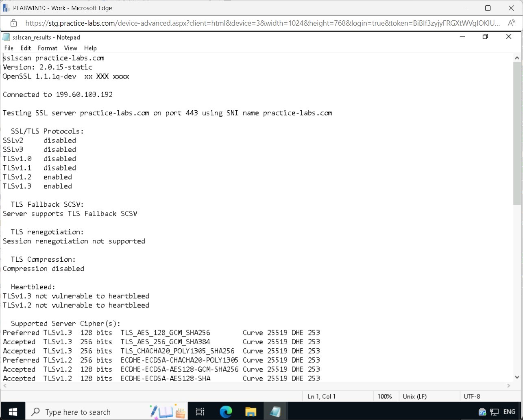Click 'ECDHE-ECDSA-CHACHA20-POLY1305' cipher text
523x420 pixels.
(x=179, y=360)
